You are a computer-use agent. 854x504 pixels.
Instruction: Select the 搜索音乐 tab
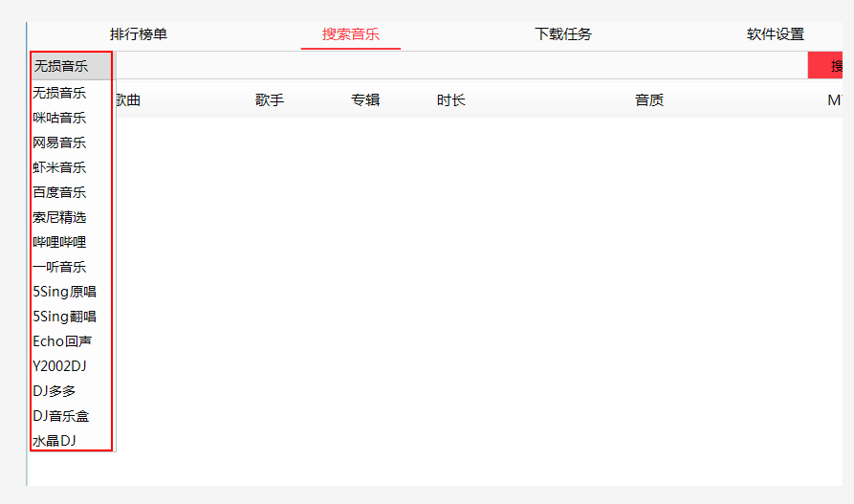350,34
